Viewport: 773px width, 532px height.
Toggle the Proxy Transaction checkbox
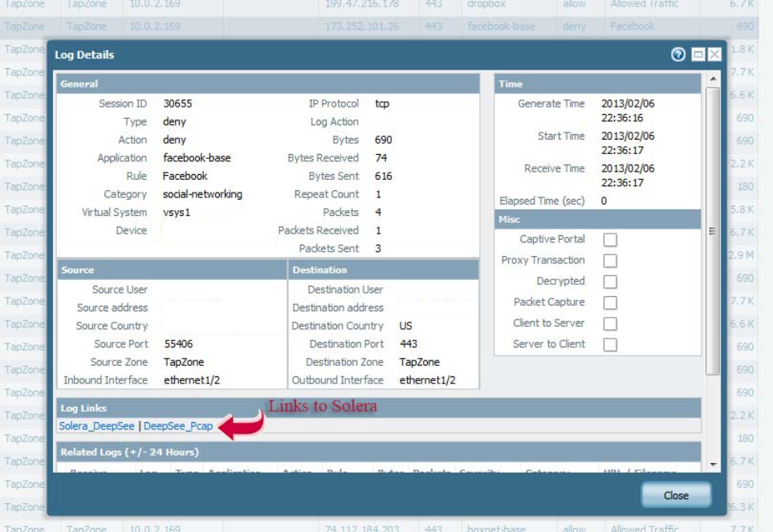click(x=610, y=261)
